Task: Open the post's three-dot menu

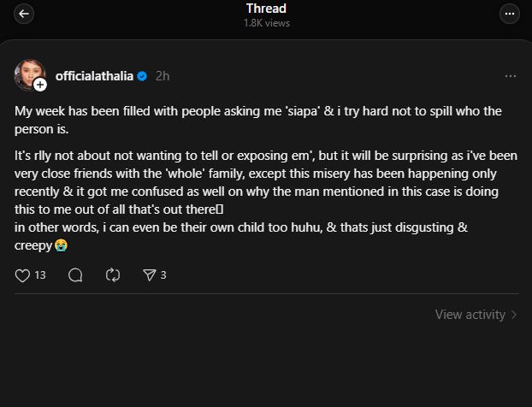Action: click(511, 75)
